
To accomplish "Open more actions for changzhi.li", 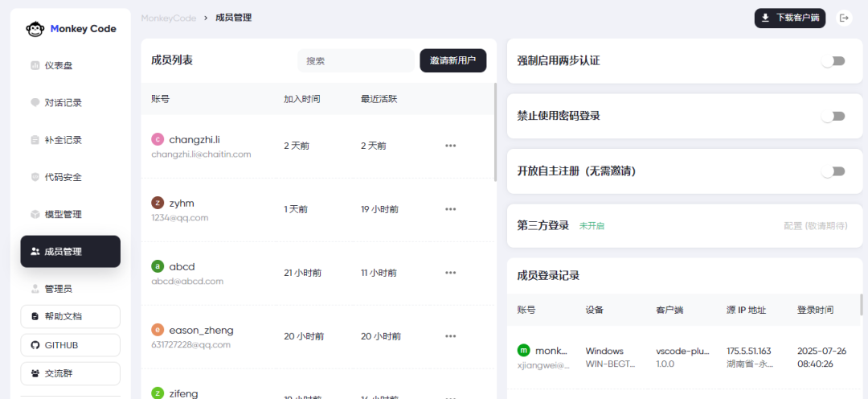I will tap(451, 146).
